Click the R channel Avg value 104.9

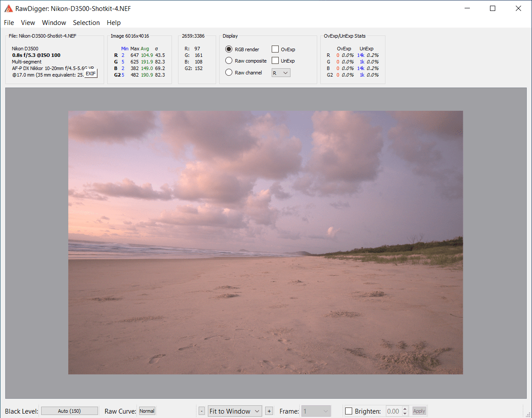147,55
